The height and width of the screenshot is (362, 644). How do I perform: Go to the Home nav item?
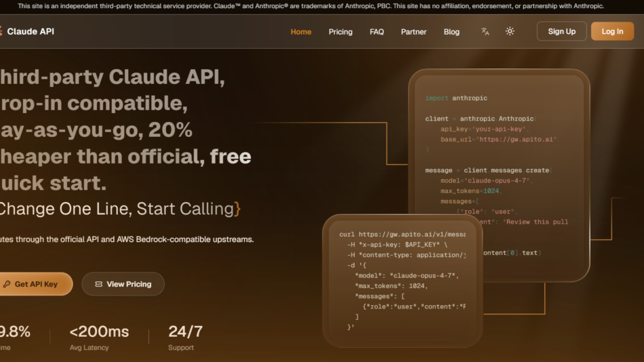pos(300,32)
